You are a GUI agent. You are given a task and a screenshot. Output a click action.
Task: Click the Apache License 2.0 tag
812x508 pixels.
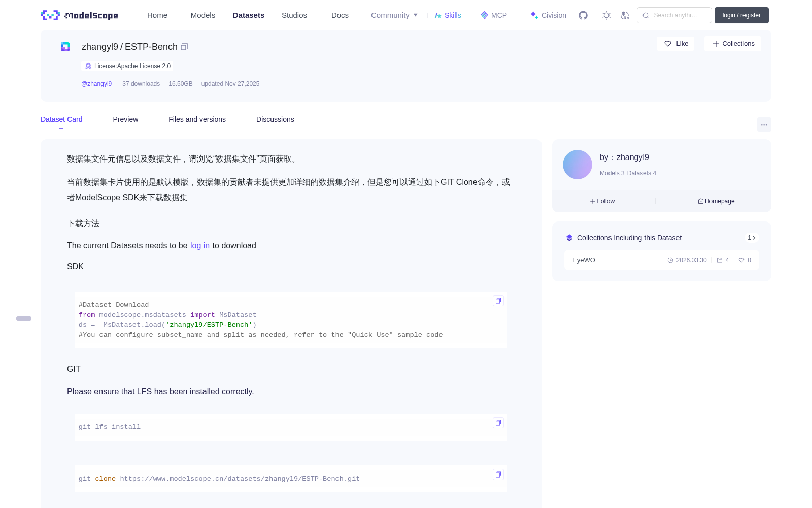click(x=127, y=66)
